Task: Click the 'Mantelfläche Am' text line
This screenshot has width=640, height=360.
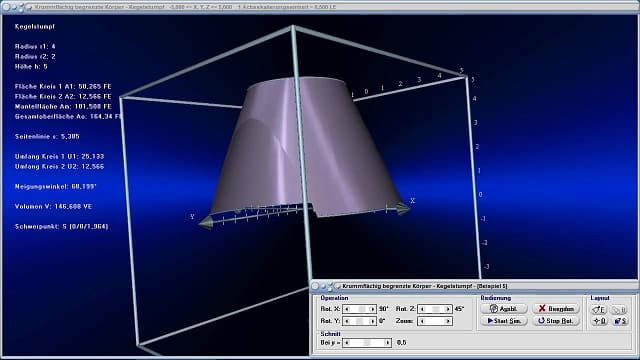Action: coord(63,107)
